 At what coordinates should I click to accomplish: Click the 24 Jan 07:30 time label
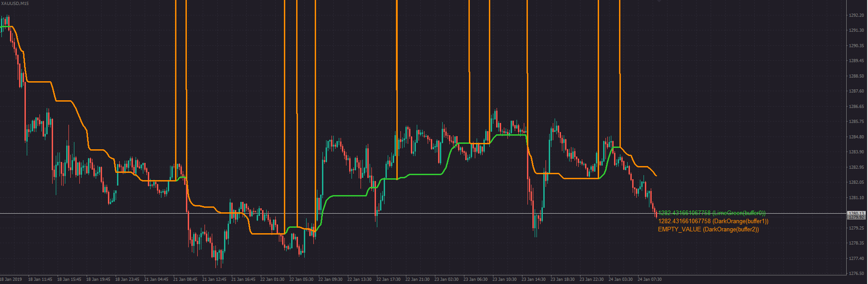(649, 279)
